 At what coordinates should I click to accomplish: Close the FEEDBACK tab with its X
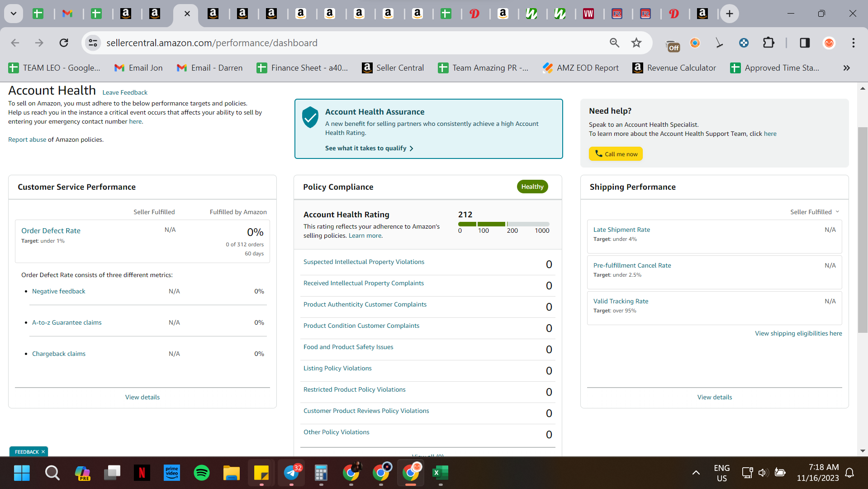click(43, 452)
